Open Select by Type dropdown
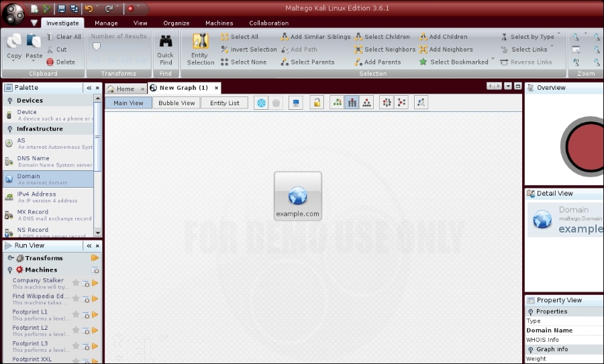 tap(531, 37)
